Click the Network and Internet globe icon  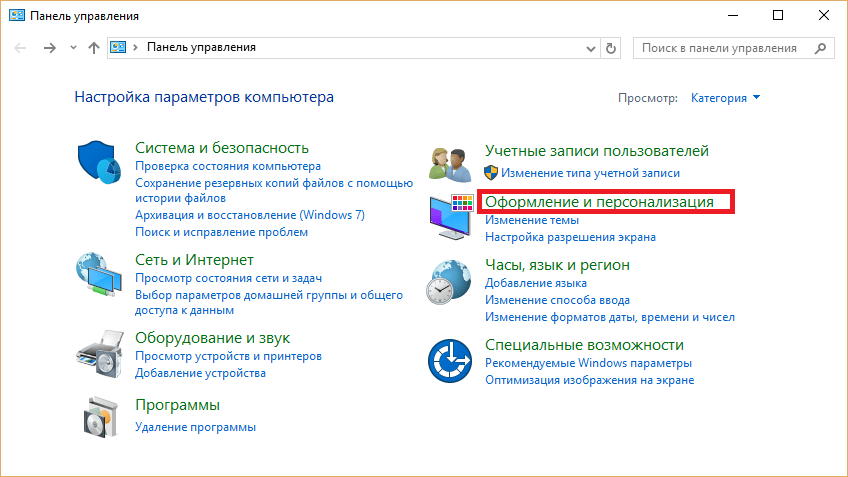tap(99, 274)
